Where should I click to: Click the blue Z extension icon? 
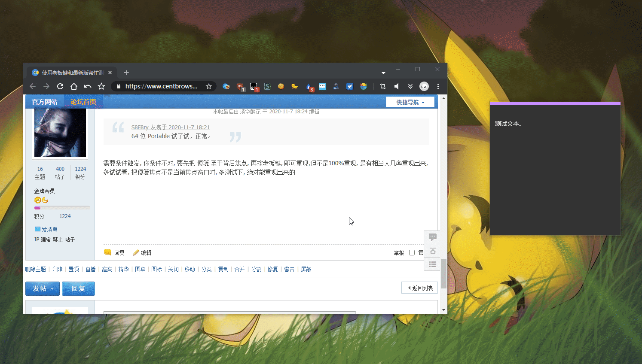click(x=350, y=86)
